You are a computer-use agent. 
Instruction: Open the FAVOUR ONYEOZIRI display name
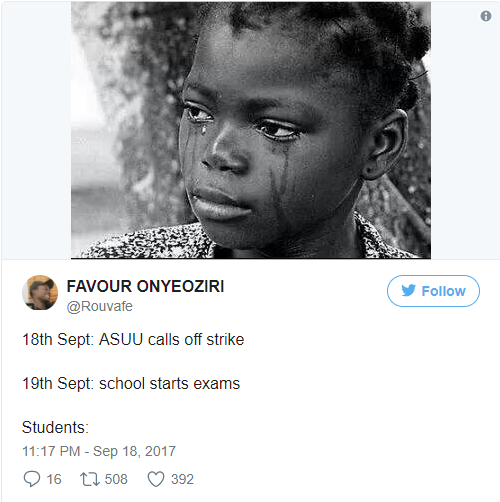pos(145,286)
